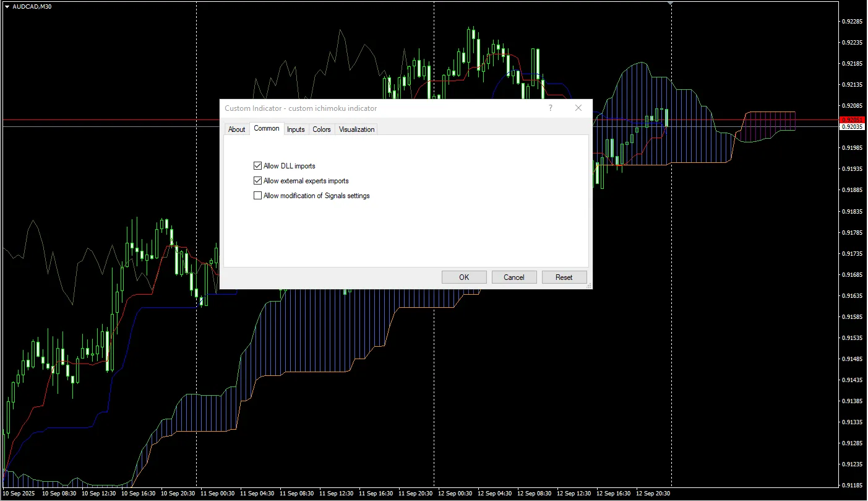
Task: Click the dialog resize grip corner
Action: [x=589, y=285]
